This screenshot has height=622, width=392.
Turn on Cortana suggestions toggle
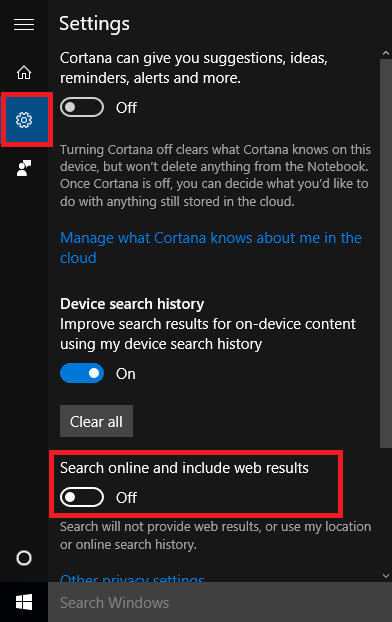click(x=82, y=107)
